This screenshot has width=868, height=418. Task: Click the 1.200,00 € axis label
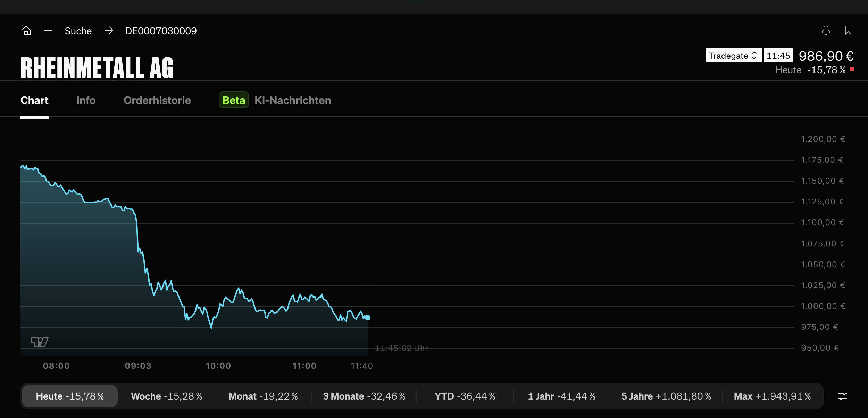(x=823, y=139)
